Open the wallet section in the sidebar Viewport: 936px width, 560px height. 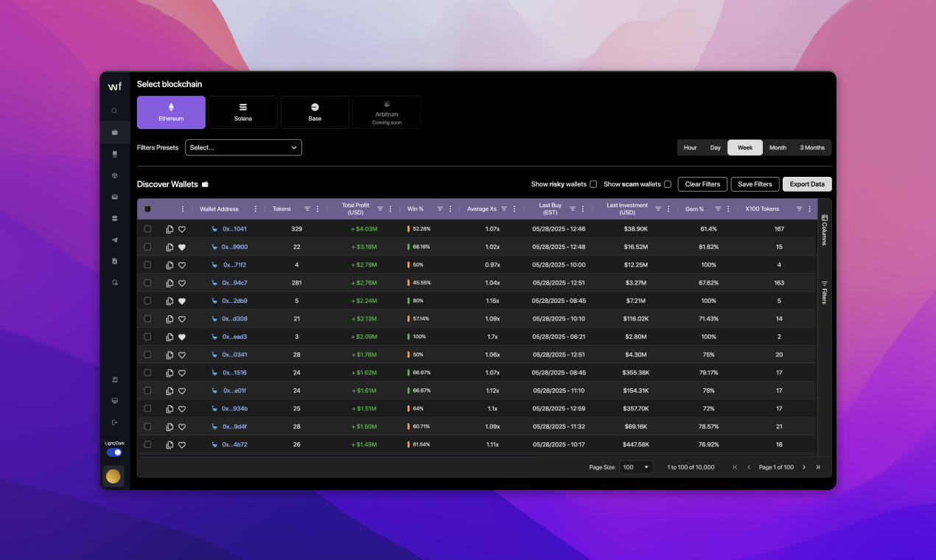pyautogui.click(x=114, y=133)
